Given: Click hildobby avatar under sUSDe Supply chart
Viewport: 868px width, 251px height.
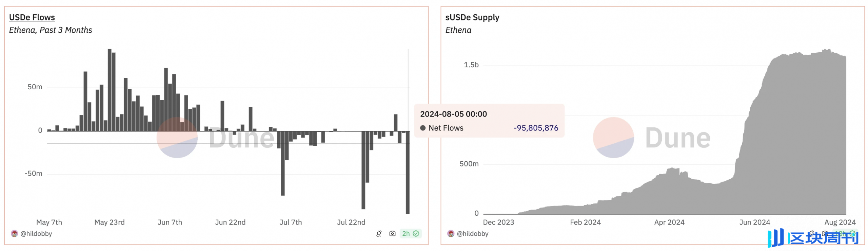Looking at the screenshot, I should [451, 234].
